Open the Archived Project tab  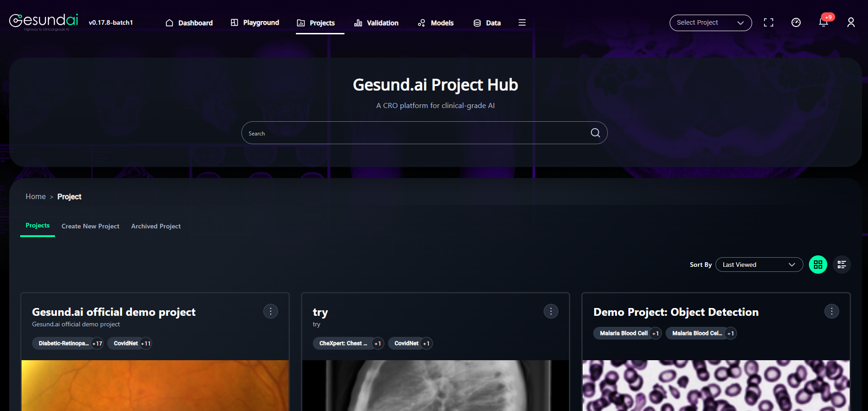(x=156, y=226)
